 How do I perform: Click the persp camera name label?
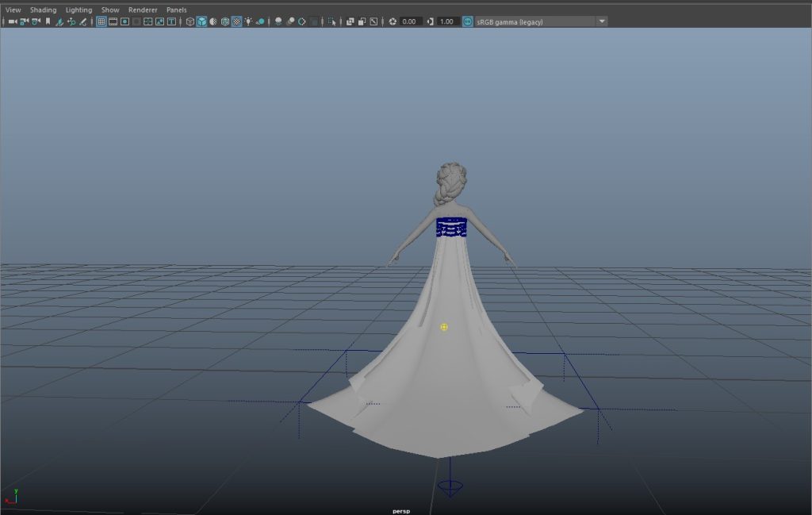[401, 511]
